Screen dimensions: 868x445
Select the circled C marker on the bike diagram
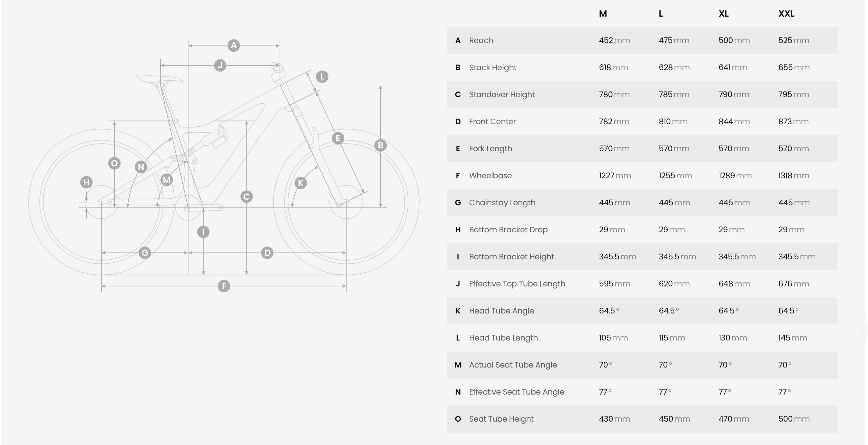coord(247,197)
